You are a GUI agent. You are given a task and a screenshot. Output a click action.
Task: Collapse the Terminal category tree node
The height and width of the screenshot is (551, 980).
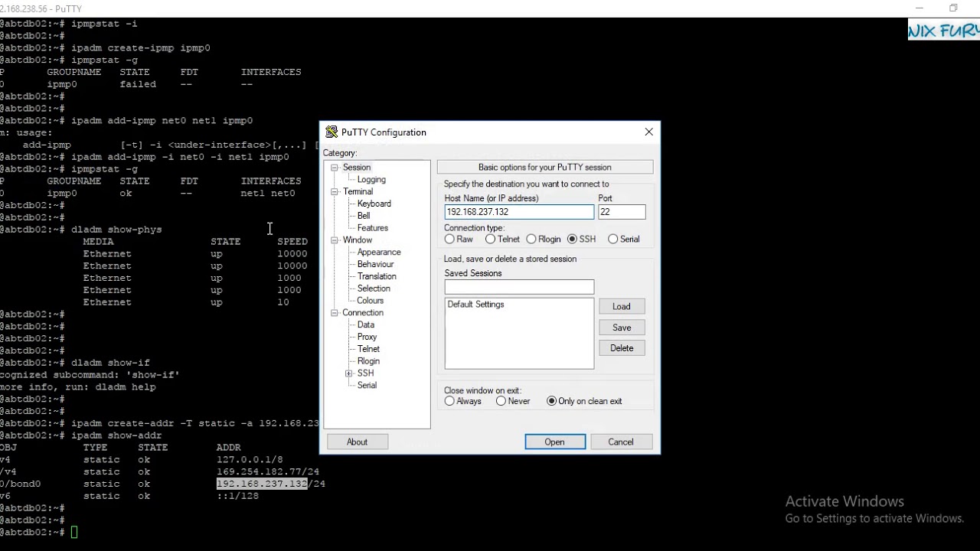click(x=335, y=192)
